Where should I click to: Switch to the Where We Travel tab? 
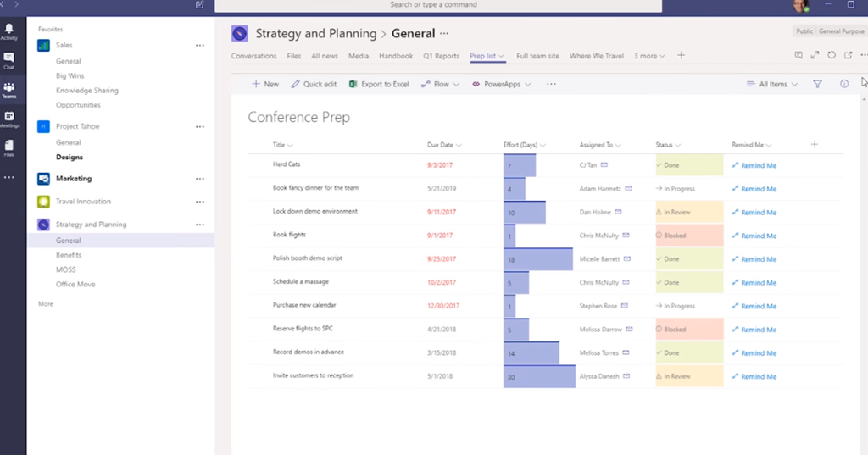click(x=596, y=56)
